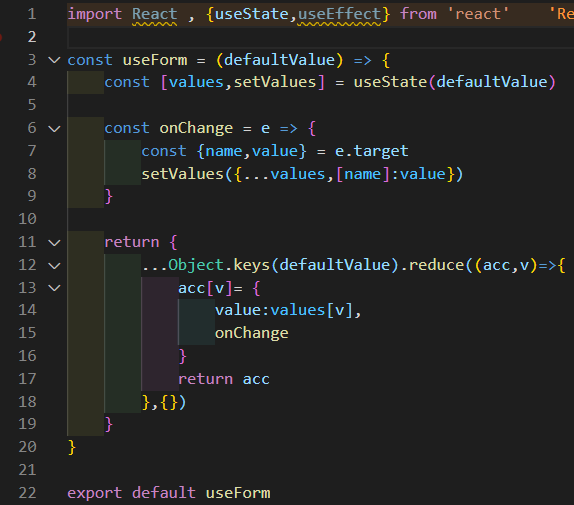Click the underlined useEffect import
The width and height of the screenshot is (574, 505).
tap(339, 14)
